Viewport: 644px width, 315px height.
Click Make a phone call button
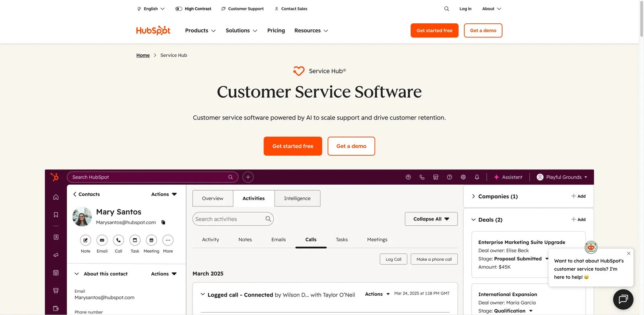coord(434,259)
